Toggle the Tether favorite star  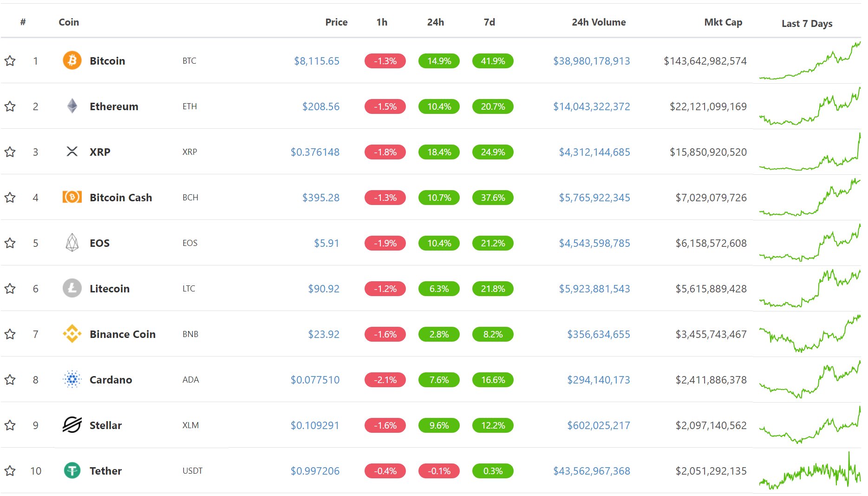[10, 470]
